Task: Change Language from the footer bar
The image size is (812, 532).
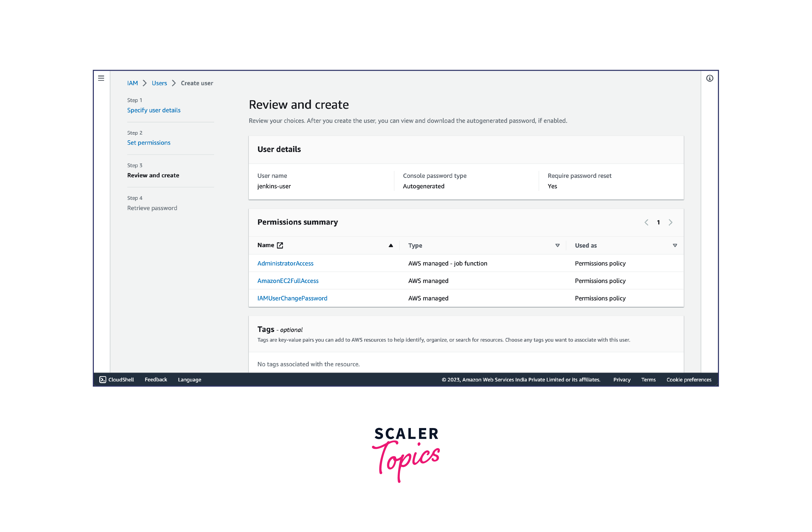Action: 189,379
